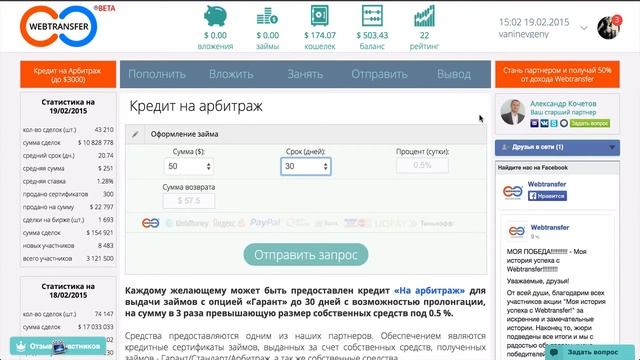Click the новых участников value 8 483
Viewport: 640px width, 360px height.
tap(105, 245)
